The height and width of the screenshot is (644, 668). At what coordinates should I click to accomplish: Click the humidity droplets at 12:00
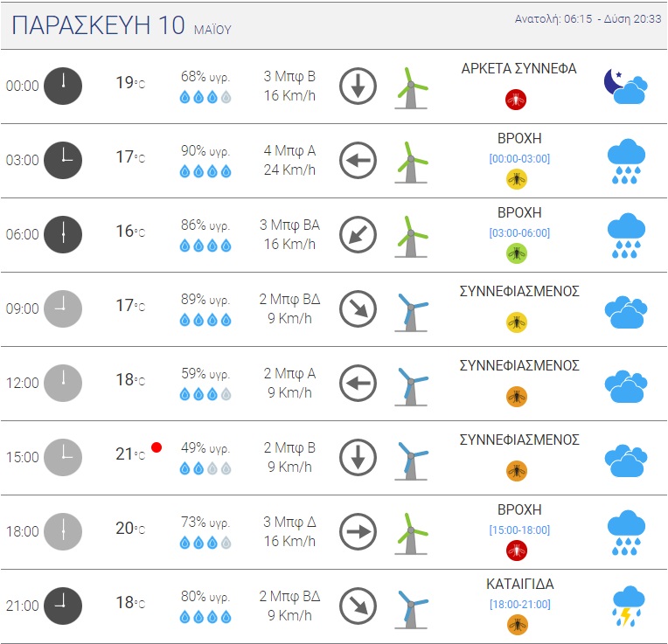pyautogui.click(x=205, y=394)
